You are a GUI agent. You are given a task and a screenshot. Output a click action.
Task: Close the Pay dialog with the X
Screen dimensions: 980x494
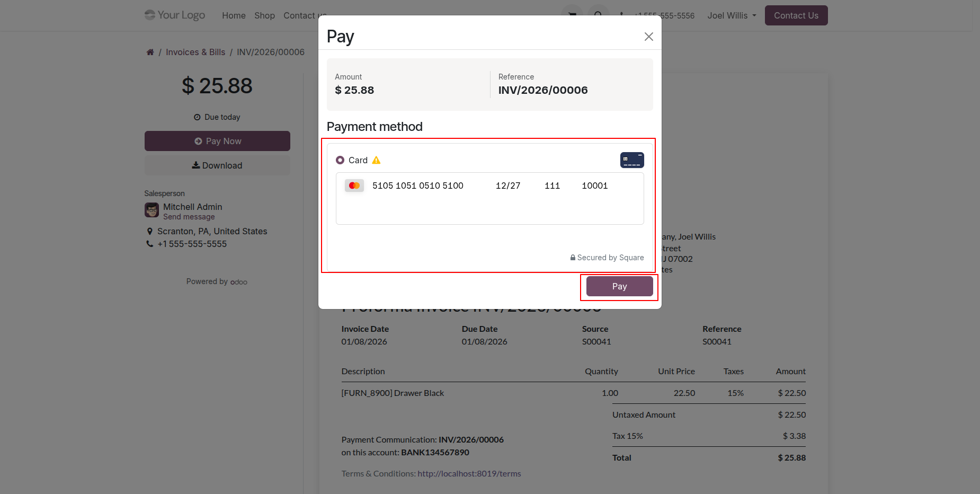coord(648,37)
